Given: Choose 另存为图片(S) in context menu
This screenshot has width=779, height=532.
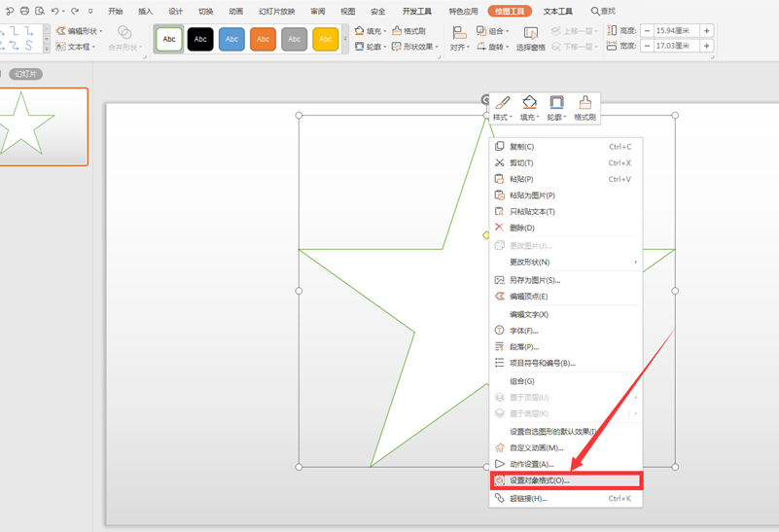Looking at the screenshot, I should click(x=566, y=280).
